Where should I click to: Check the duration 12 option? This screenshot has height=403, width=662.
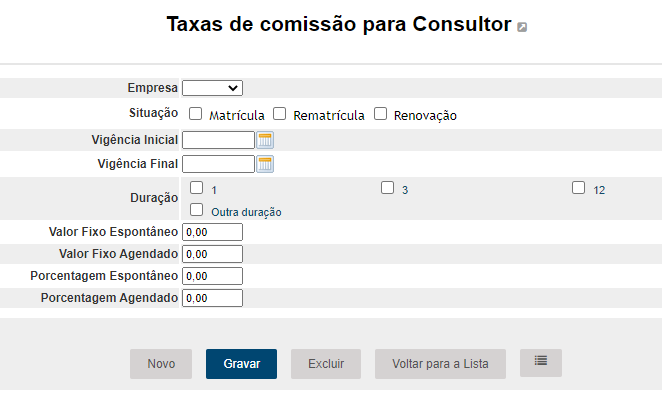pos(579,187)
